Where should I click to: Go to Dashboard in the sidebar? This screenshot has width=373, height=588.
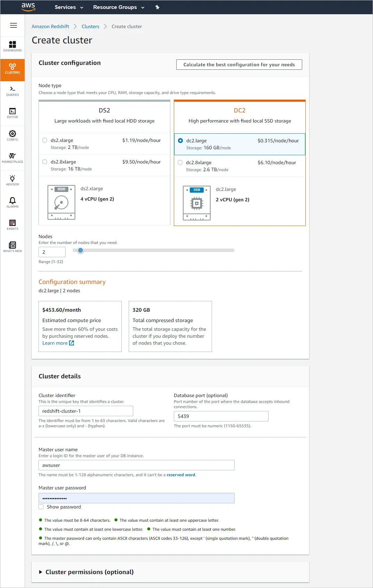(12, 46)
